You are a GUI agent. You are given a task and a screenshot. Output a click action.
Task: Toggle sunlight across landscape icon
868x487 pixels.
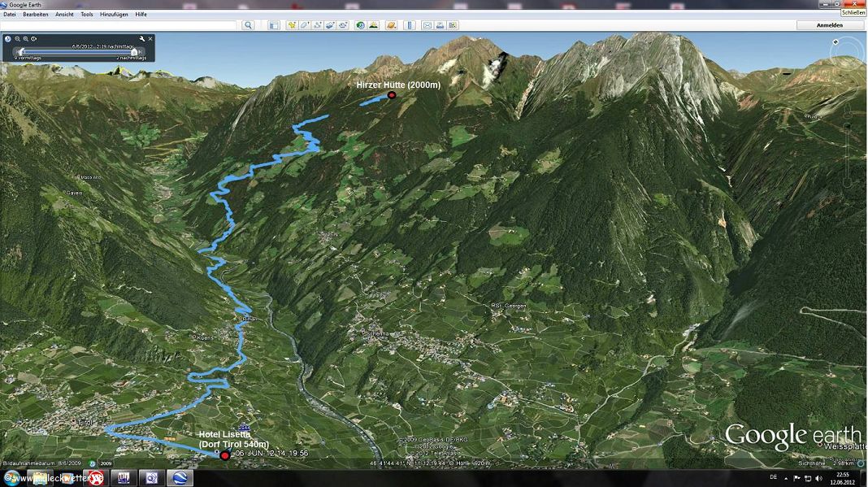coord(373,25)
